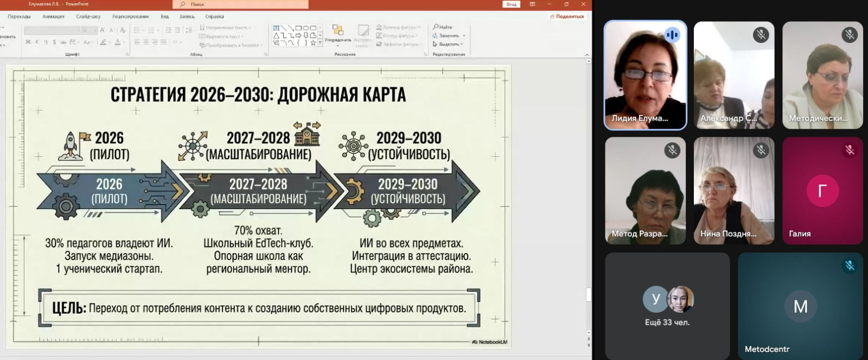Image resolution: width=868 pixels, height=360 pixels.
Task: Go to the Слайд-шоу tab
Action: tap(88, 16)
